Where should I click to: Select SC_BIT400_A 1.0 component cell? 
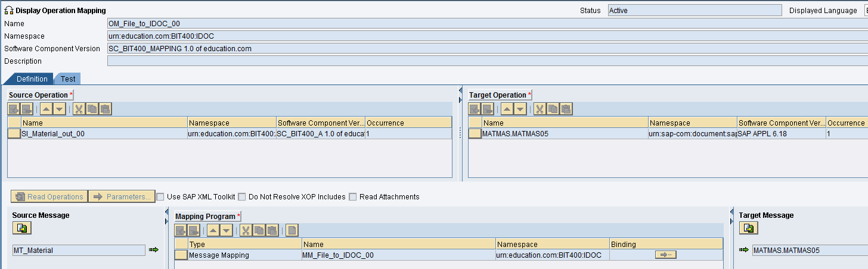click(321, 134)
